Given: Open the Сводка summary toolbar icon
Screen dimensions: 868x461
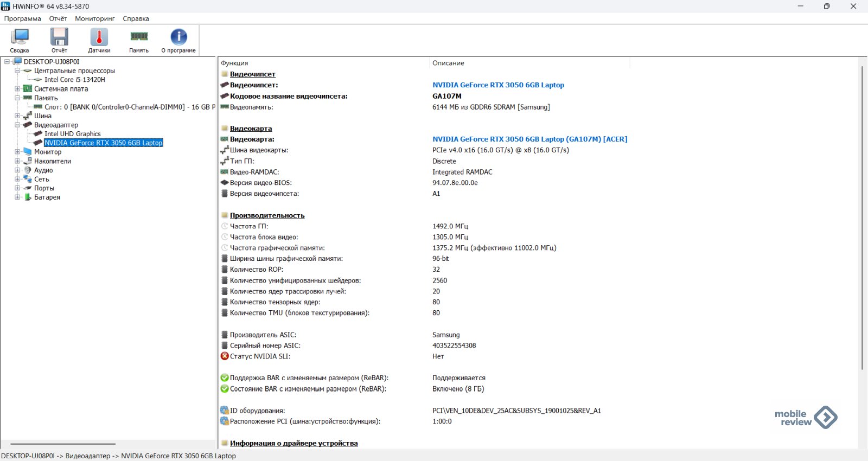Looking at the screenshot, I should (x=20, y=37).
